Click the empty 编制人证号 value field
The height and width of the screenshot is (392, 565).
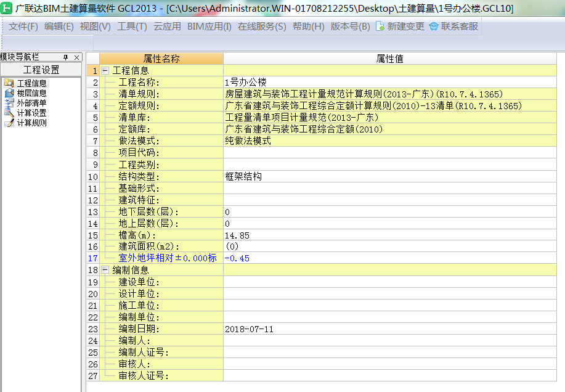click(390, 353)
